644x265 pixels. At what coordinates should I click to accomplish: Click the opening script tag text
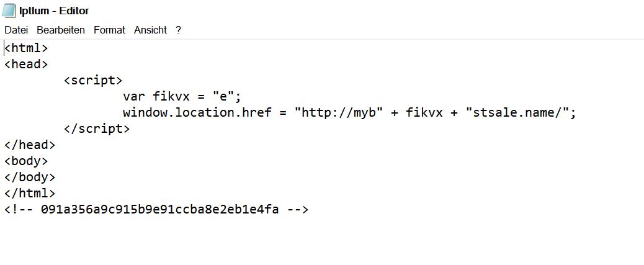pos(93,80)
